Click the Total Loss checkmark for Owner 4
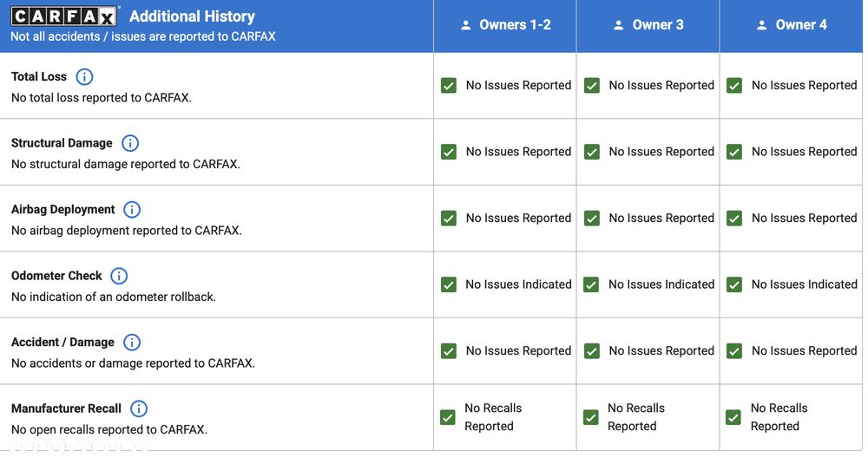Viewport: 868px width, 464px height. coord(734,86)
